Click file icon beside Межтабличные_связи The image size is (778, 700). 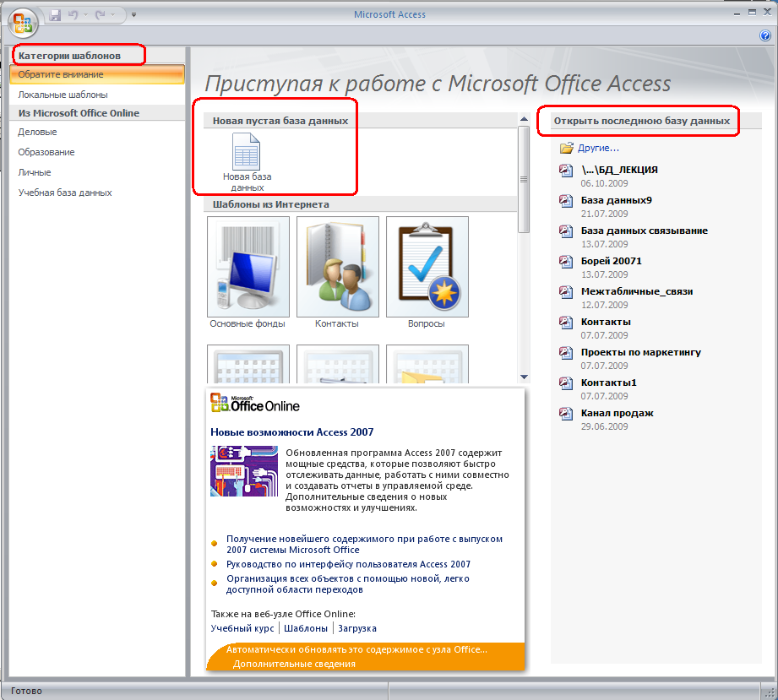566,292
